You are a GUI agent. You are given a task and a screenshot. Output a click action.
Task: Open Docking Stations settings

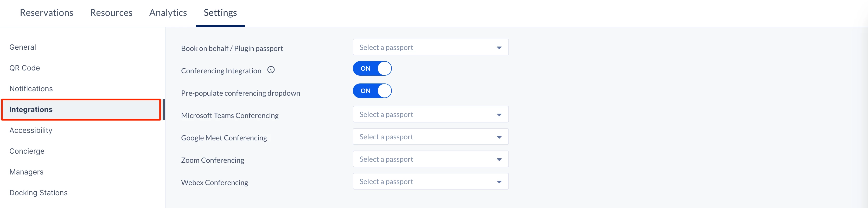[39, 193]
